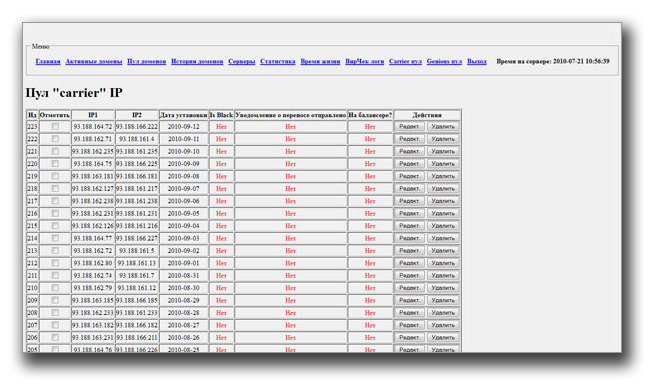Select the checkbox in row 214
The image size is (648, 385).
[x=55, y=238]
